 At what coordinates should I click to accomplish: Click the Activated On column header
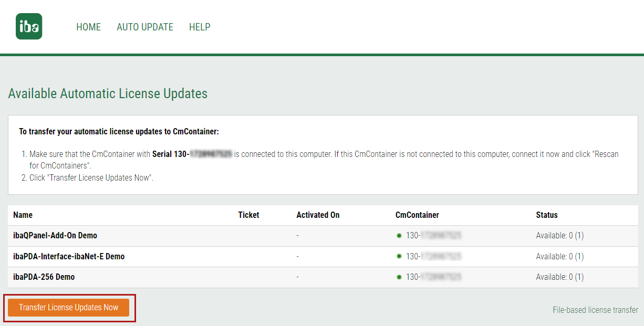click(318, 215)
